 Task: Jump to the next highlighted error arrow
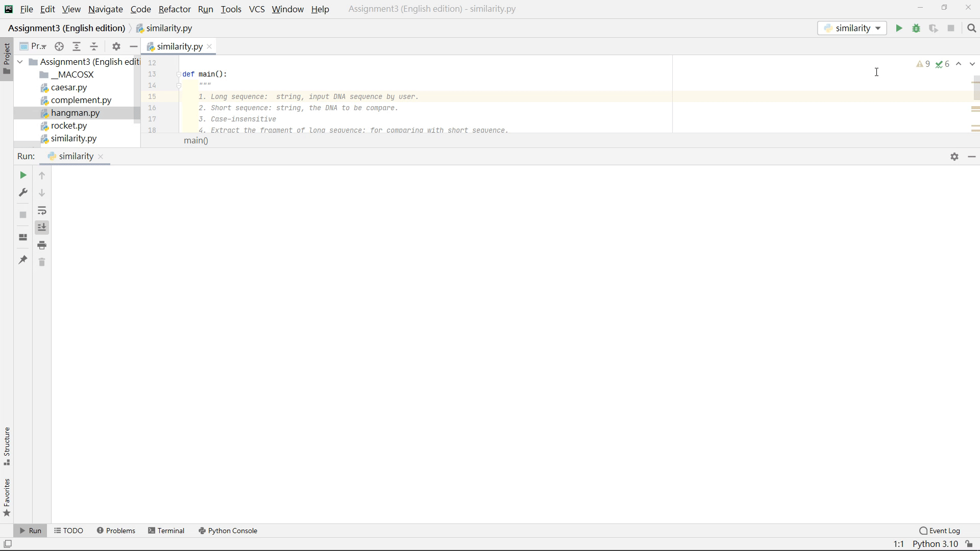[x=972, y=64]
